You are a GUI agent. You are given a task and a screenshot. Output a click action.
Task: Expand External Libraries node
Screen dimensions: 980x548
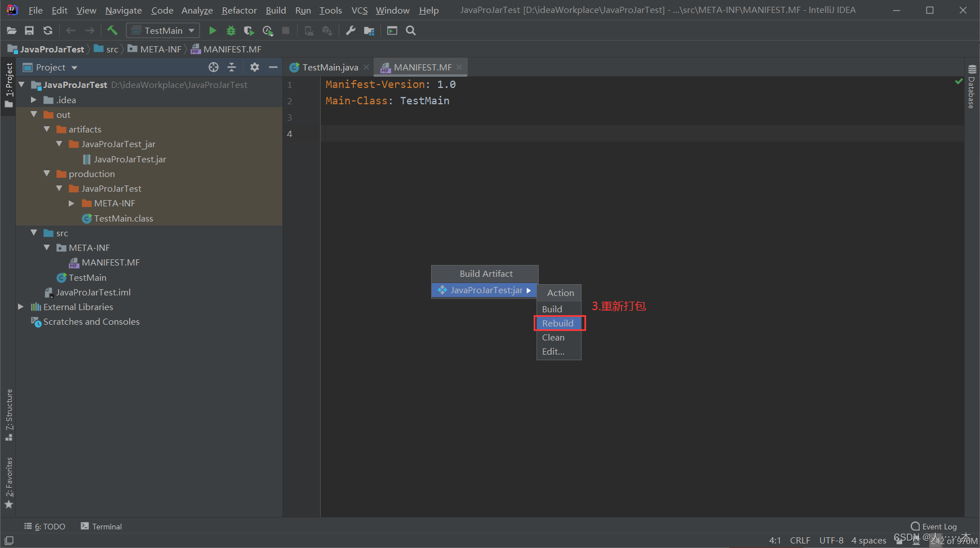tap(21, 307)
